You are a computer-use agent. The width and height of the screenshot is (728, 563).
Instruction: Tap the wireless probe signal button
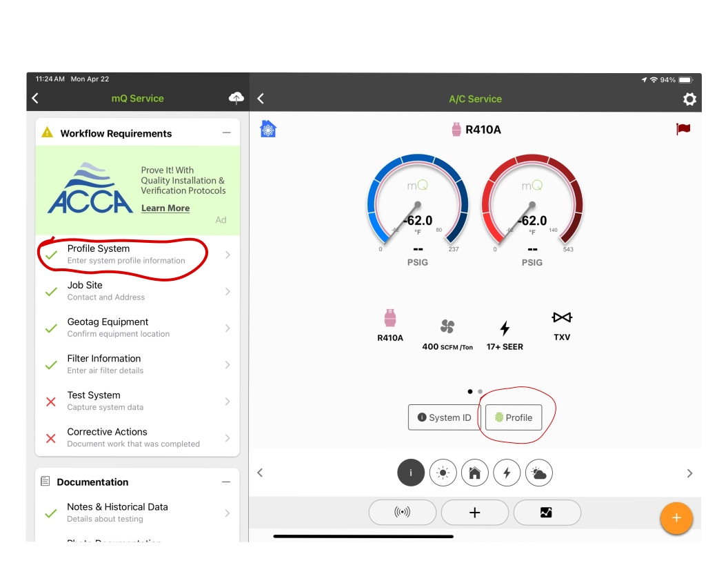[403, 513]
